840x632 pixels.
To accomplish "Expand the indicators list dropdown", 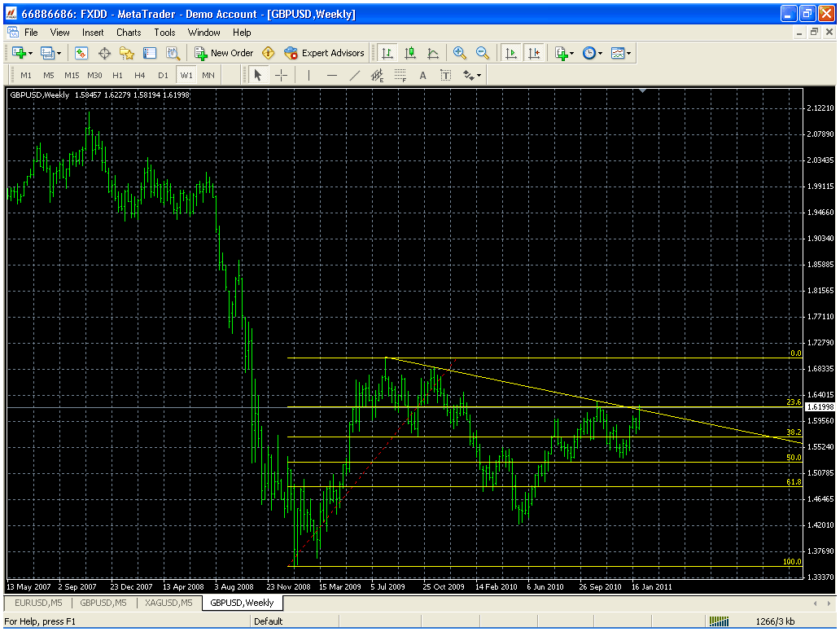I will coord(572,53).
